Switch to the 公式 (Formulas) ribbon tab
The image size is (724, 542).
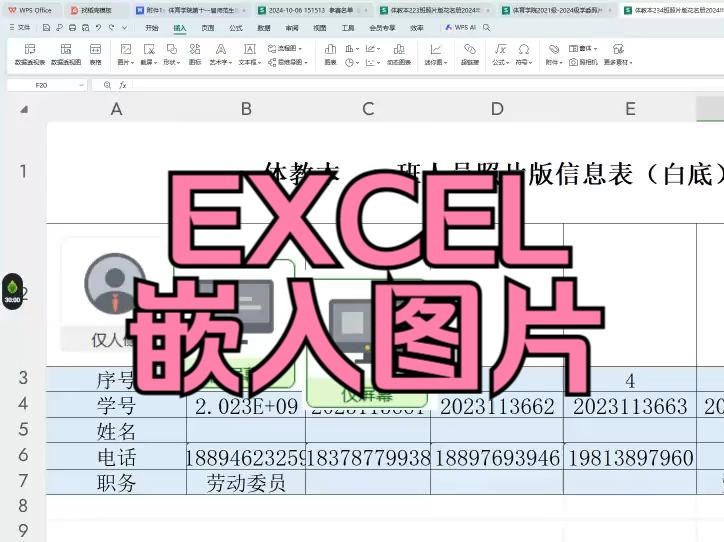pos(236,28)
